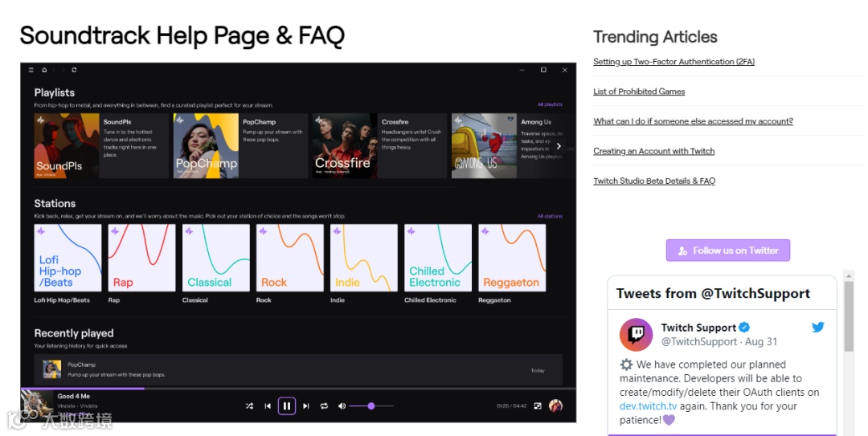Click the tweet feed scrollbar thumb
Image resolution: width=868 pixels, height=436 pixels.
coord(849,316)
